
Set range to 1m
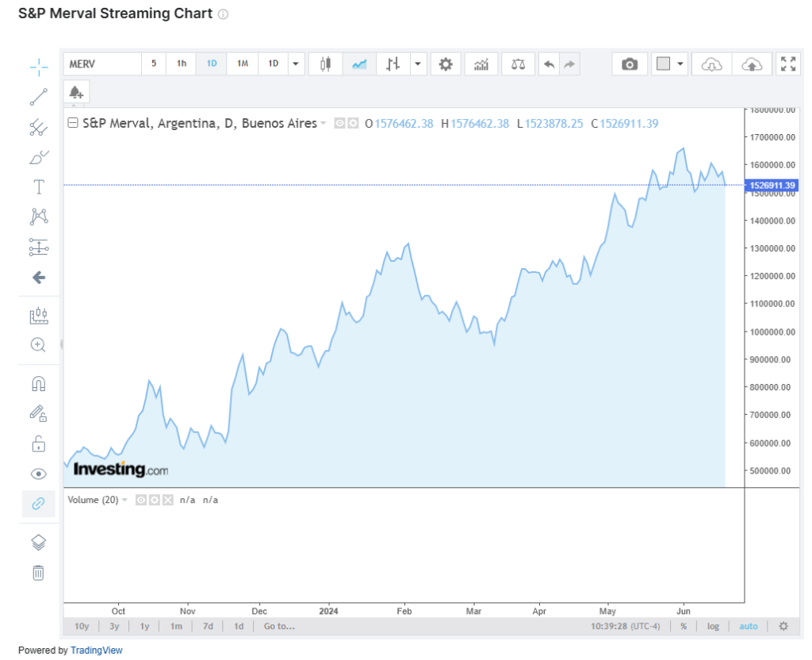[176, 627]
